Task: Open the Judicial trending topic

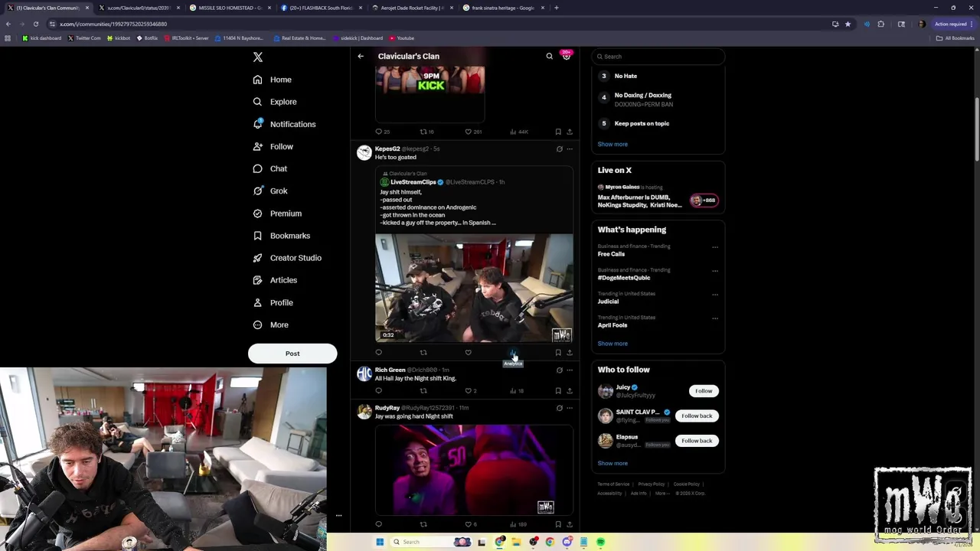Action: 608,302
